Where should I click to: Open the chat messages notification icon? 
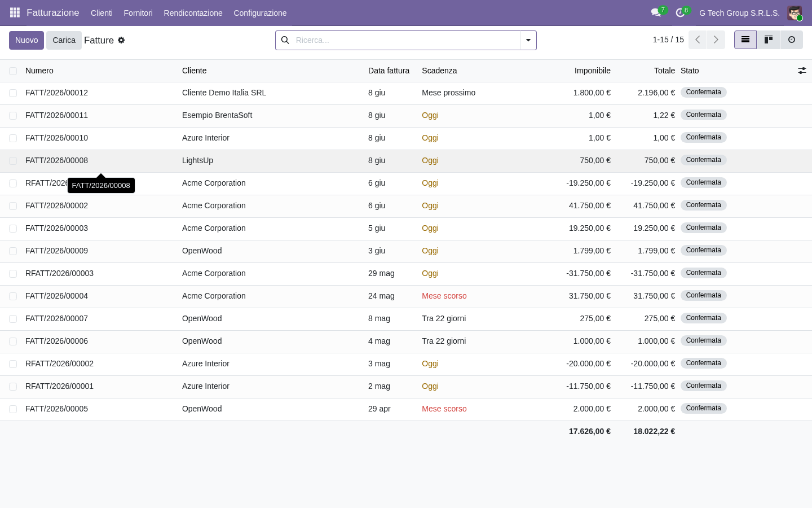[656, 12]
